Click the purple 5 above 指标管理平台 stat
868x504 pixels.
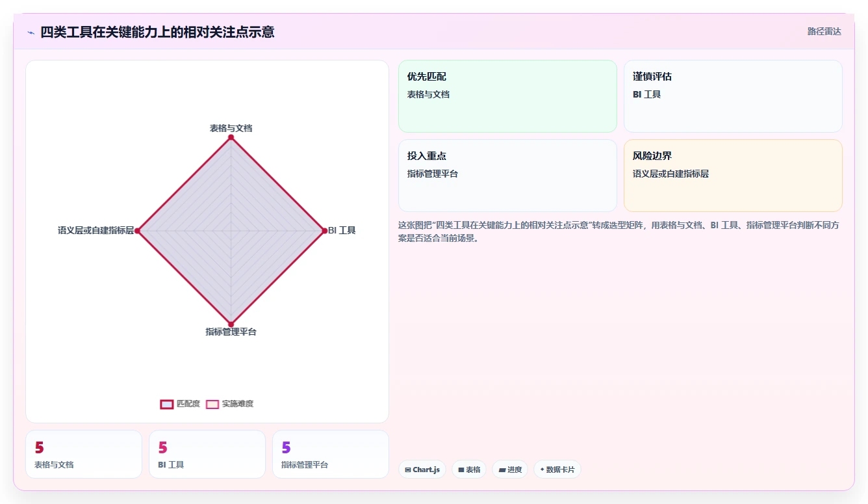pyautogui.click(x=286, y=447)
